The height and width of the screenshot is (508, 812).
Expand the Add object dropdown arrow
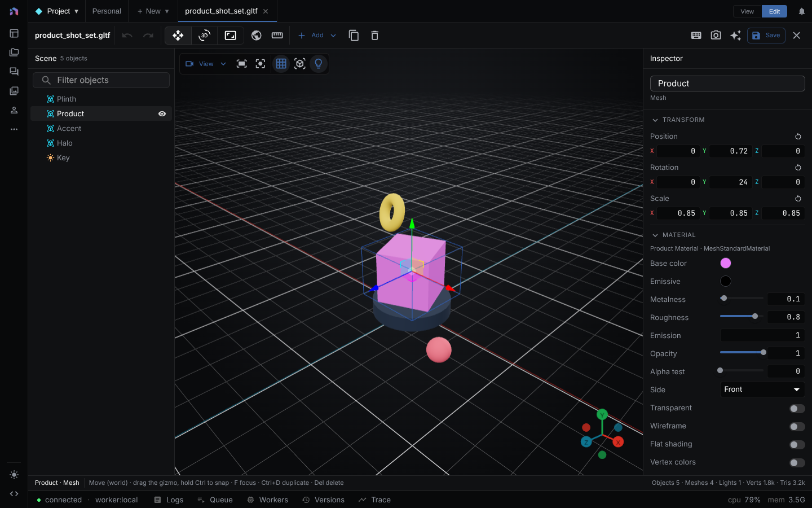tap(333, 36)
